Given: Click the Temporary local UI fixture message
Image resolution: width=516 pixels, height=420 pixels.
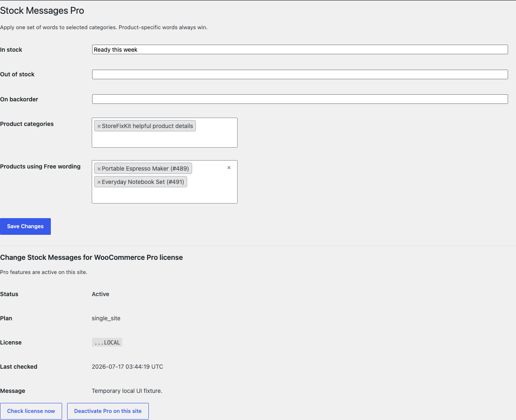Looking at the screenshot, I should [127, 391].
